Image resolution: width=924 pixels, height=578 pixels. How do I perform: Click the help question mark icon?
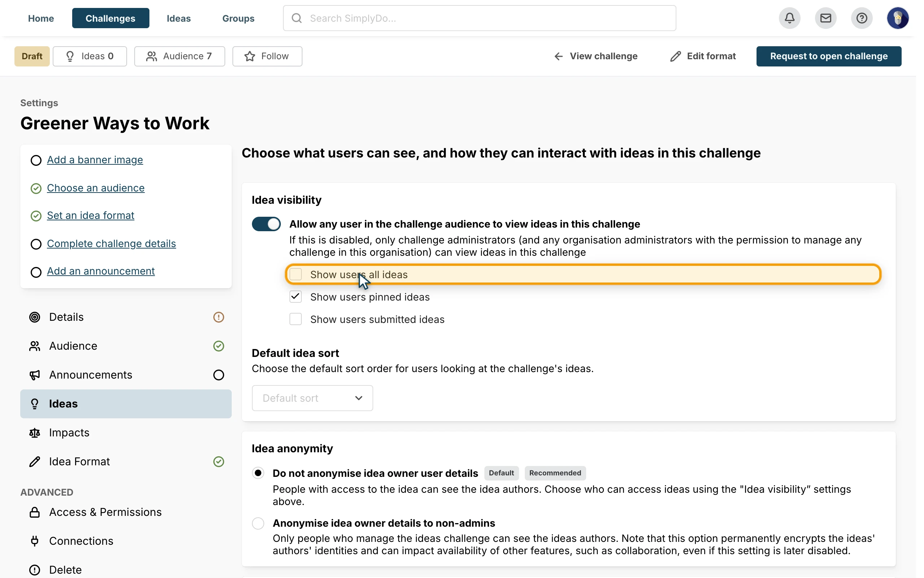click(x=862, y=18)
